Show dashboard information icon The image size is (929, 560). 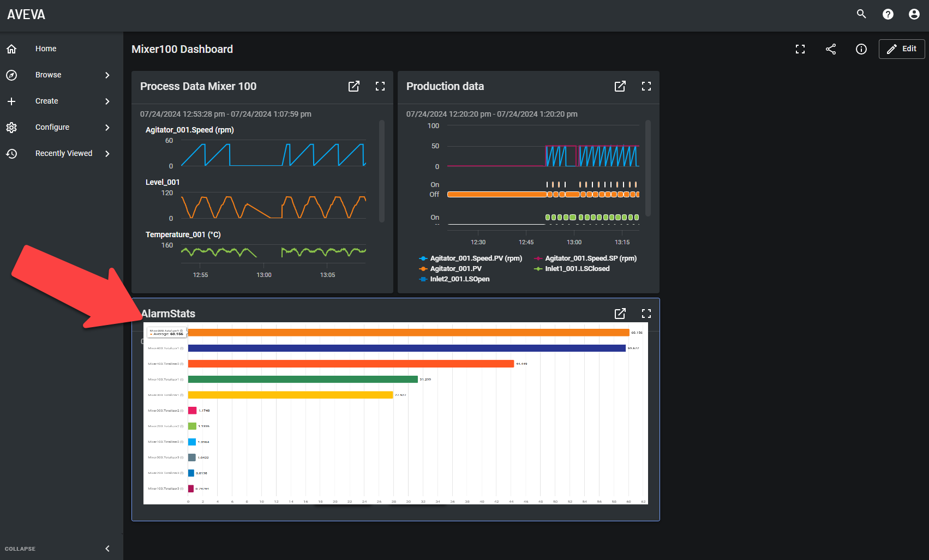(x=861, y=49)
